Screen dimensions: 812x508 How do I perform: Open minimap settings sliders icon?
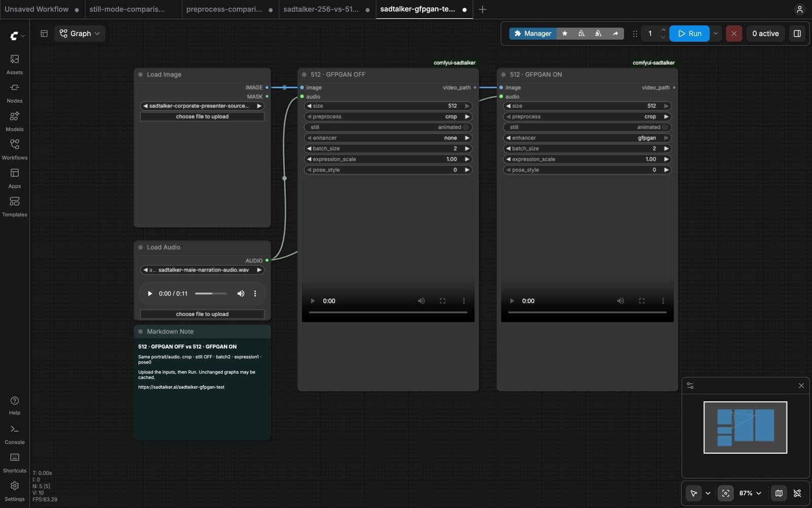690,386
